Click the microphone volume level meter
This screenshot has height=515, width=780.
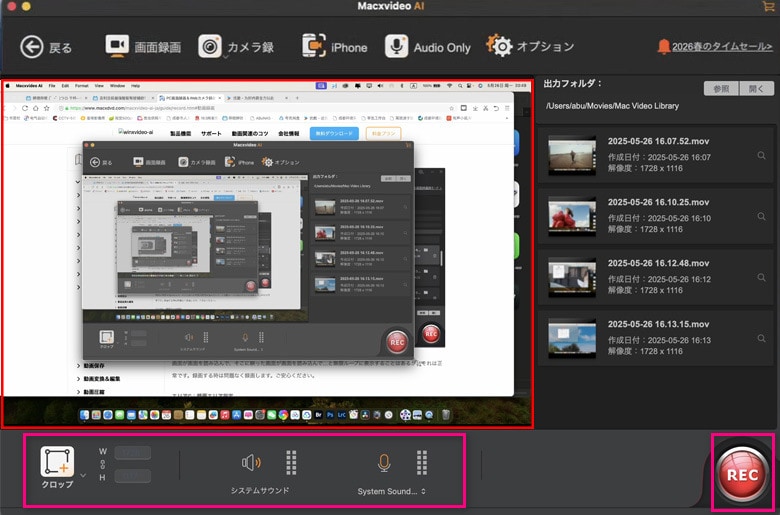coord(421,463)
